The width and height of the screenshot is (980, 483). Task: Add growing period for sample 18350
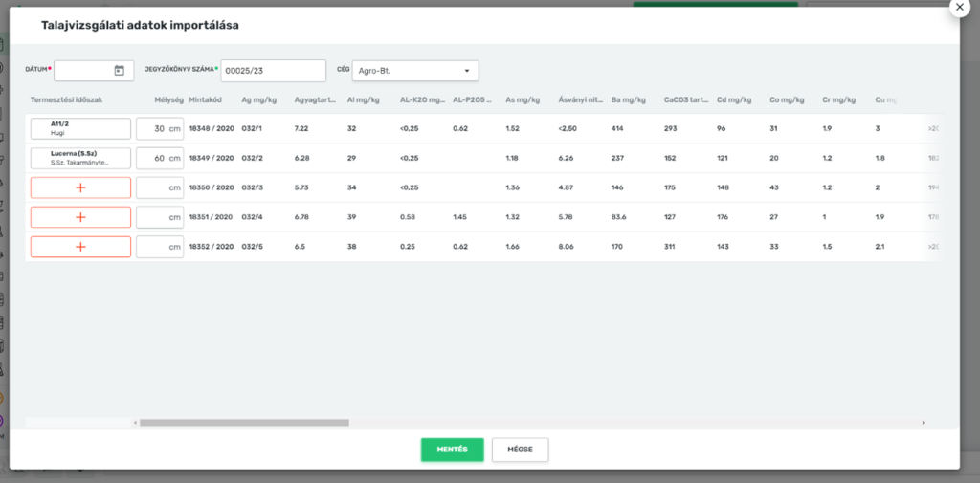click(80, 188)
